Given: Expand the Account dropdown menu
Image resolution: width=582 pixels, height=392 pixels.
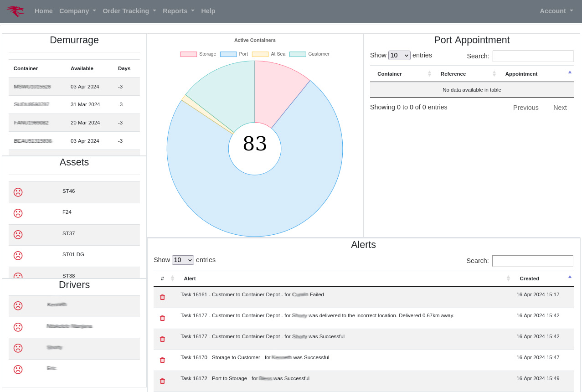Looking at the screenshot, I should pyautogui.click(x=556, y=11).
